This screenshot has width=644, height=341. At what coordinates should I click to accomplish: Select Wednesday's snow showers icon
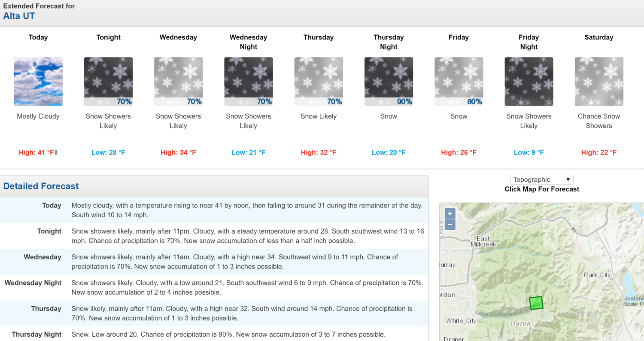178,82
